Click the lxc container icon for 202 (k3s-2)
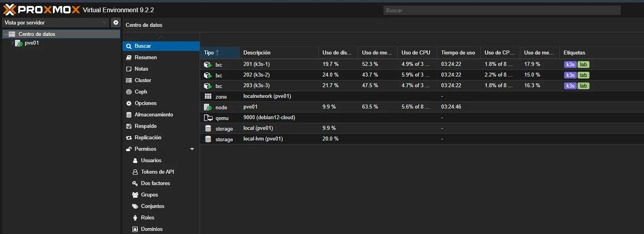The height and width of the screenshot is (234, 644). click(x=208, y=75)
